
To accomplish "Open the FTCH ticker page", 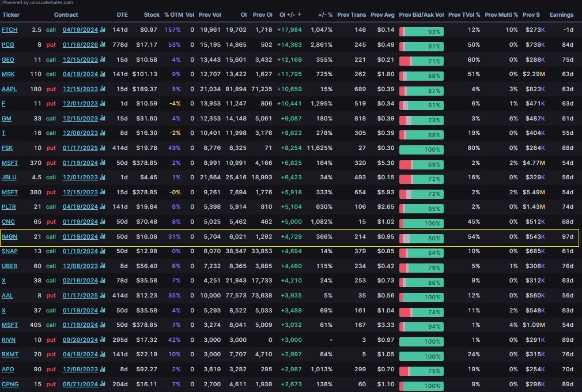I will [9, 29].
